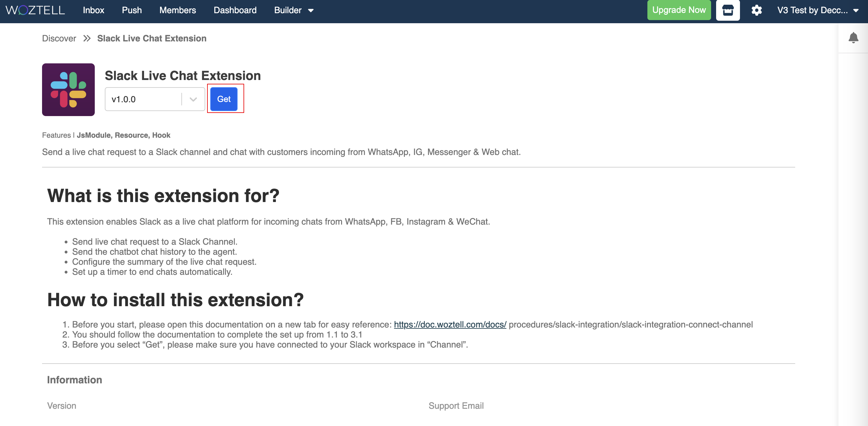Viewport: 868px width, 426px height.
Task: Open the doc.woztell.com docs link
Action: [450, 324]
